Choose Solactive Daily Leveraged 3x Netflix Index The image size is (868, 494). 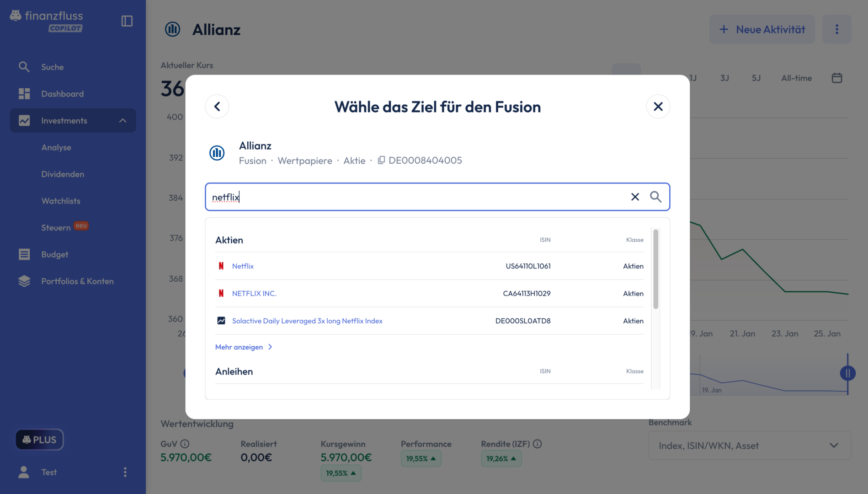click(x=307, y=321)
